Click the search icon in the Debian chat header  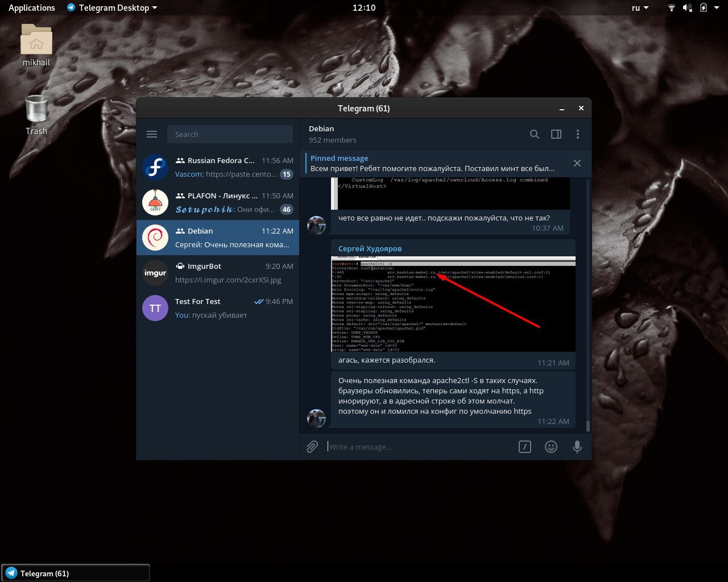pyautogui.click(x=535, y=134)
